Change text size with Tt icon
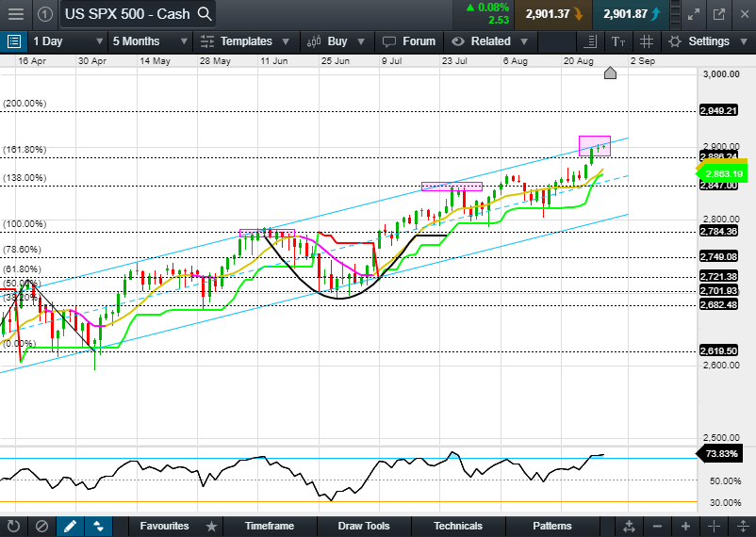This screenshot has height=537, width=756. pos(618,42)
